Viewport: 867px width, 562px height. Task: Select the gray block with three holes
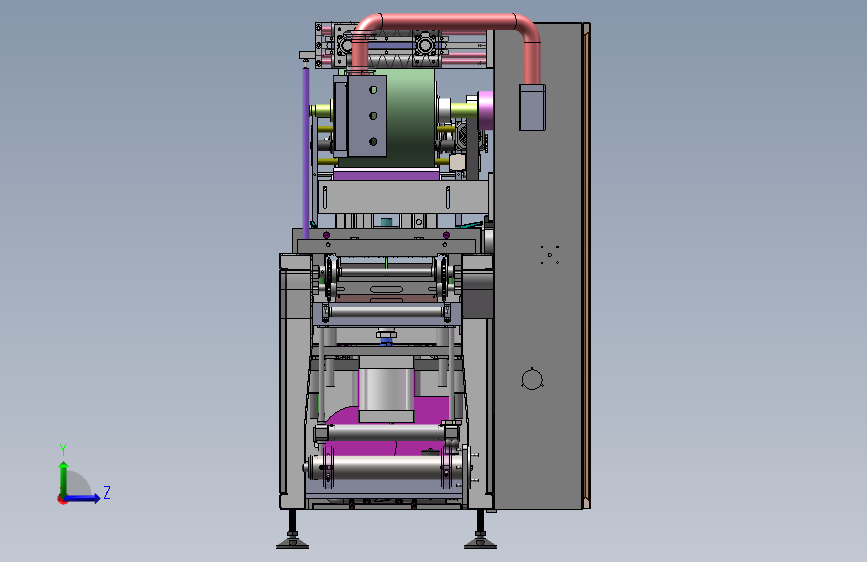click(x=367, y=116)
